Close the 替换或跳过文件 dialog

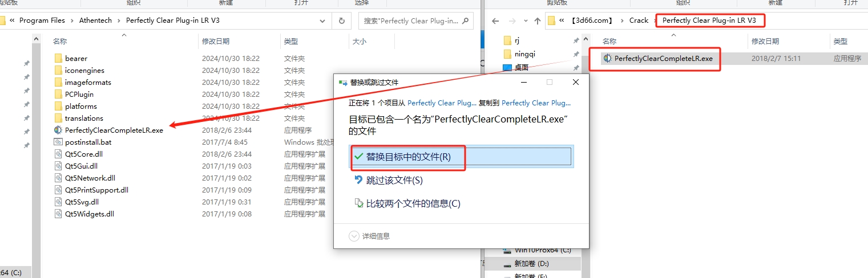pos(576,82)
